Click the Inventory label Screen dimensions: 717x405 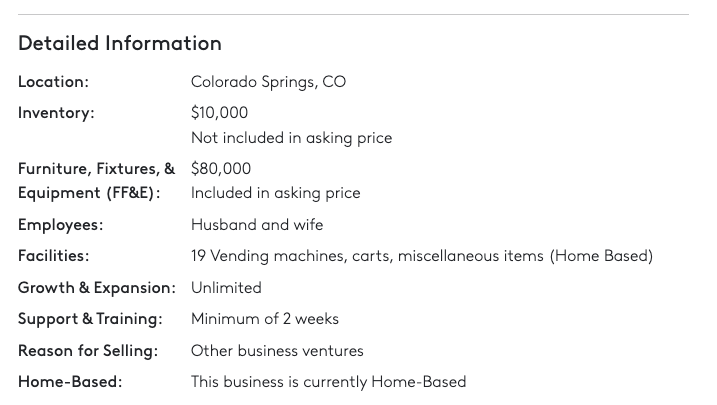[x=56, y=113]
